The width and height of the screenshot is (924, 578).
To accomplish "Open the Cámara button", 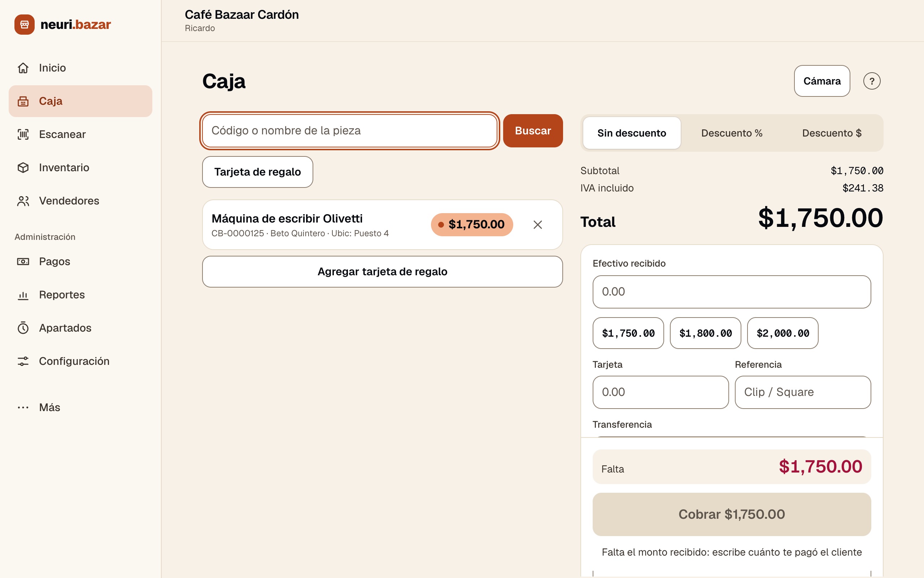I will 821,81.
